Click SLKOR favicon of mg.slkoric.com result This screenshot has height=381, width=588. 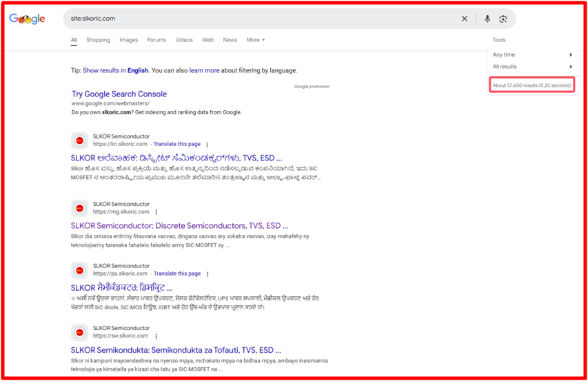coord(79,208)
